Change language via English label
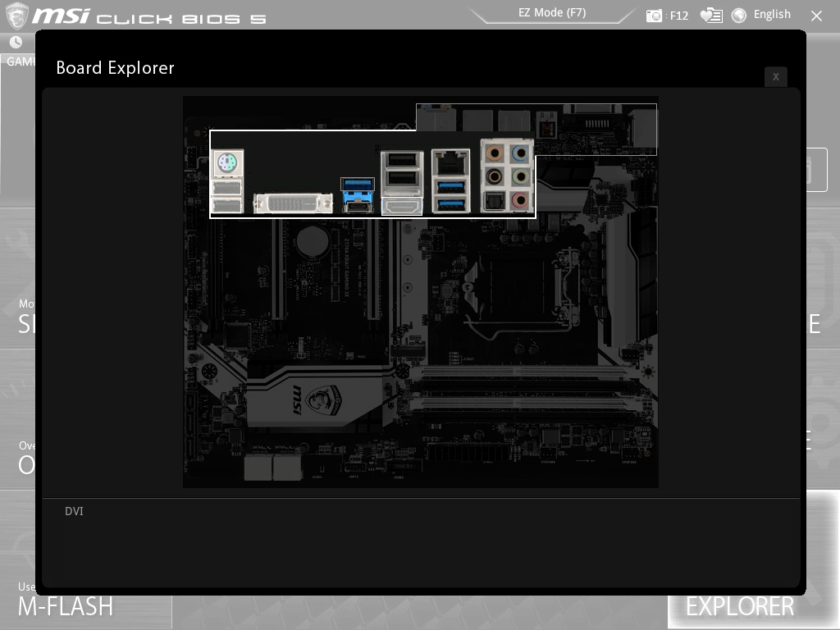The image size is (840, 630). coord(772,15)
